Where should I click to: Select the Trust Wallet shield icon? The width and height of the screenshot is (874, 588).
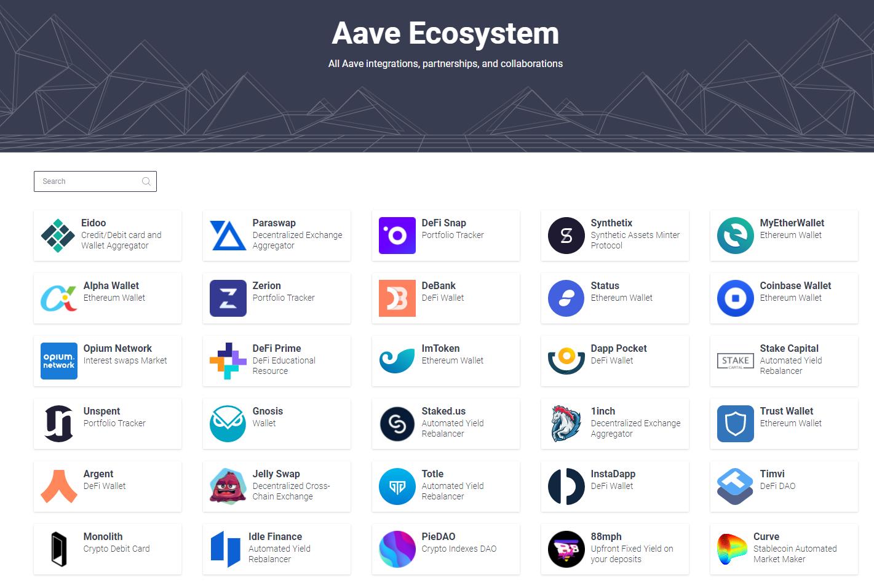click(x=735, y=424)
